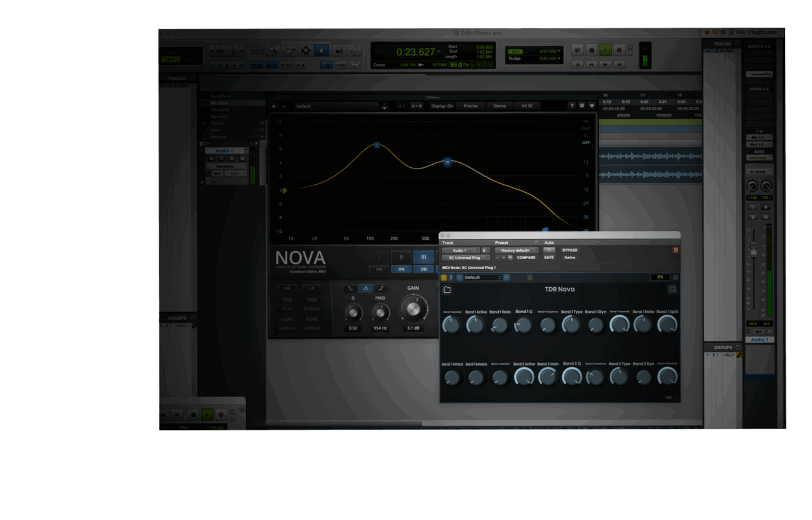Screen dimensions: 812x520
Task: Select the Pencil tool in edit toolbar
Action: coord(354,50)
